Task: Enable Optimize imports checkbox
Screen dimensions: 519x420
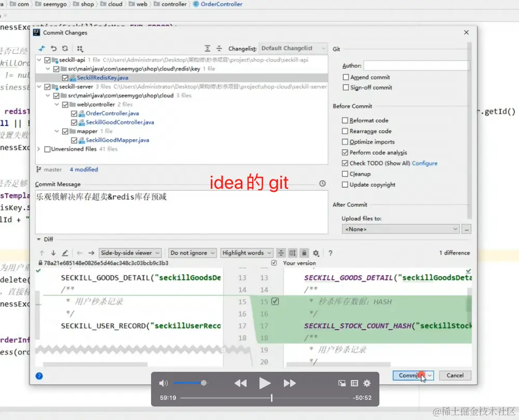Action: [345, 142]
